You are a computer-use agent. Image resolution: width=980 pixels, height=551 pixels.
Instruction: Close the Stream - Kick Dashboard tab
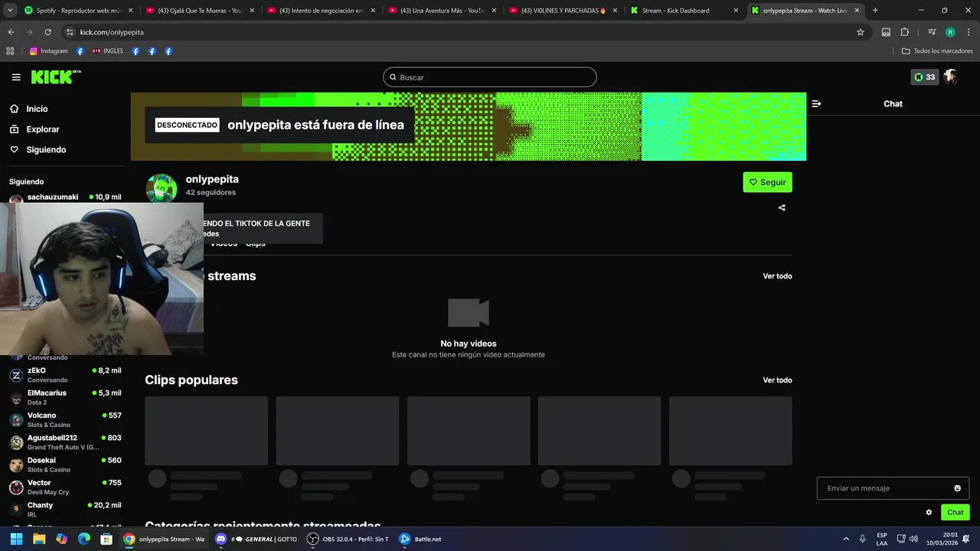click(x=736, y=11)
